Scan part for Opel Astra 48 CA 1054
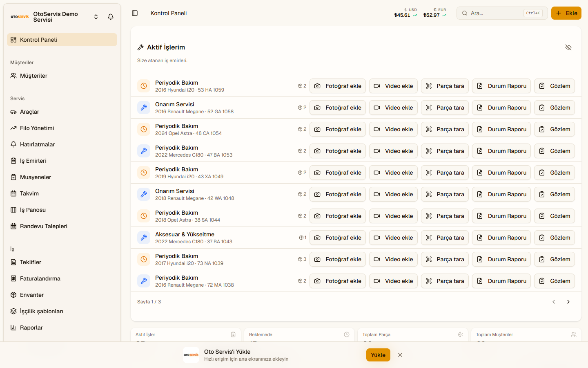This screenshot has width=588, height=368. [x=445, y=129]
